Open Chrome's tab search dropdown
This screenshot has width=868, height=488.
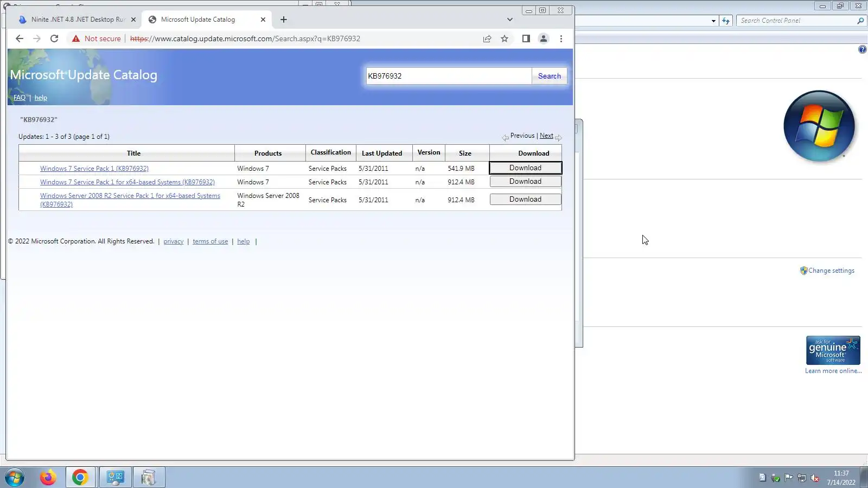click(510, 20)
